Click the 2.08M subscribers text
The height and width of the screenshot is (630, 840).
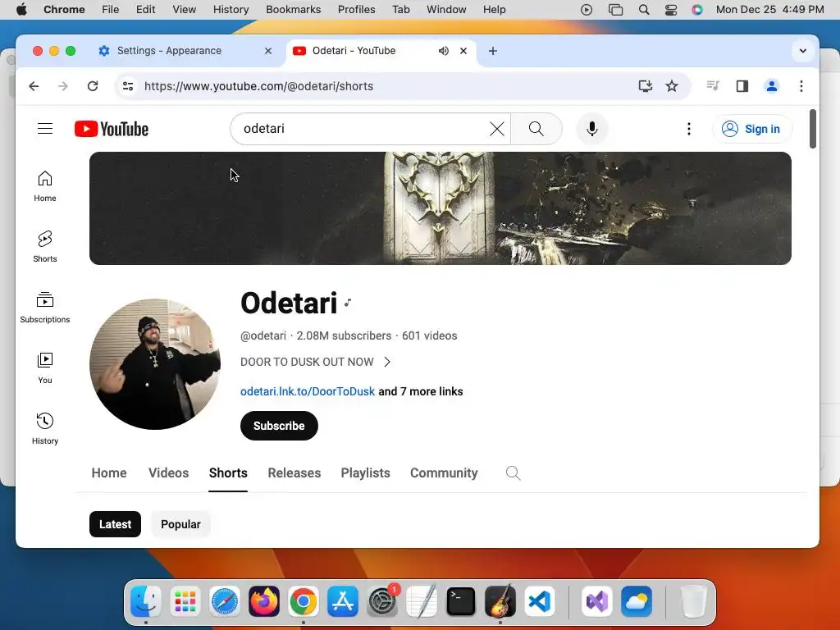coord(344,336)
